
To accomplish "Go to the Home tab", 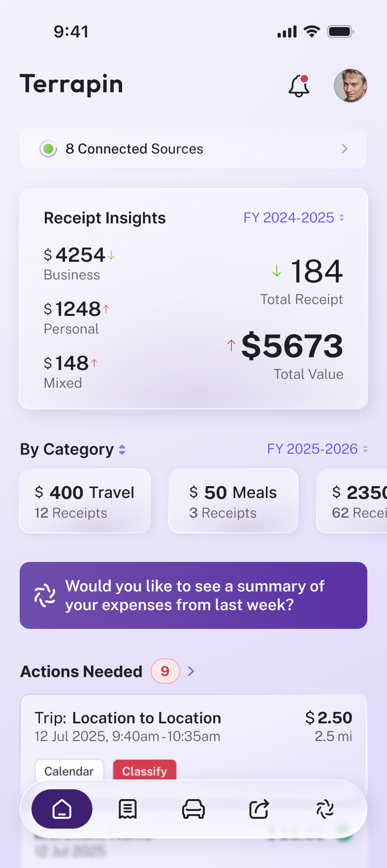I will point(62,809).
